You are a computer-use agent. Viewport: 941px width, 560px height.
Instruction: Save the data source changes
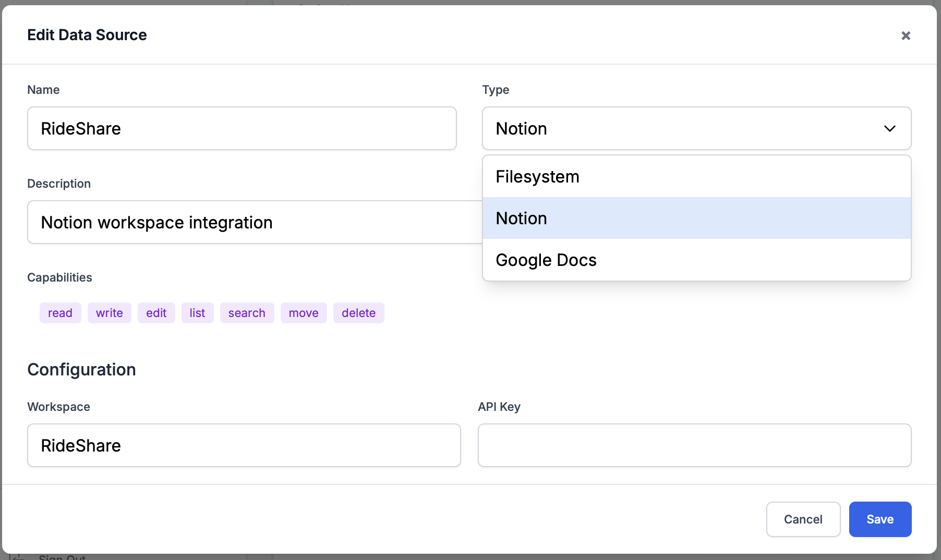click(880, 519)
